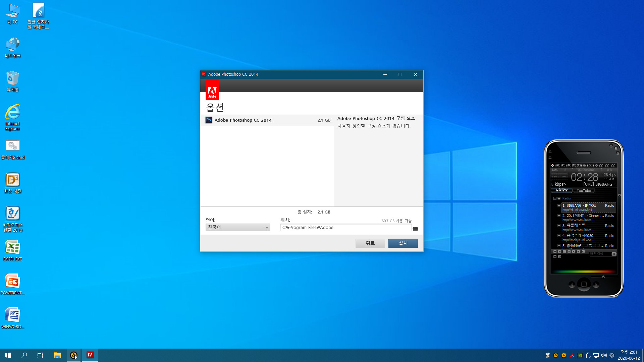Click the player quick search field
Image resolution: width=644 pixels, height=362 pixels.
click(600, 254)
